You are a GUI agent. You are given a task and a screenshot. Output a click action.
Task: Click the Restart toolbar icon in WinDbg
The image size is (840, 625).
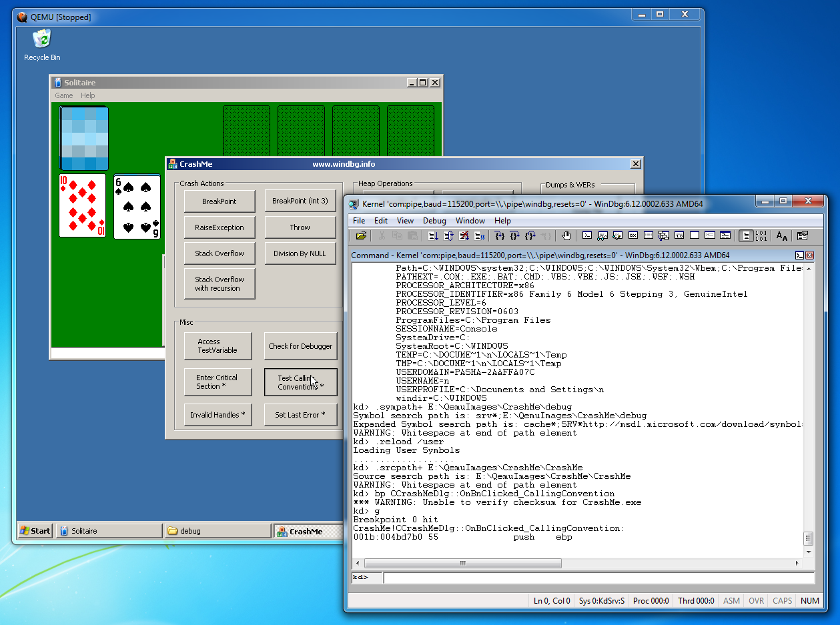pyautogui.click(x=448, y=235)
